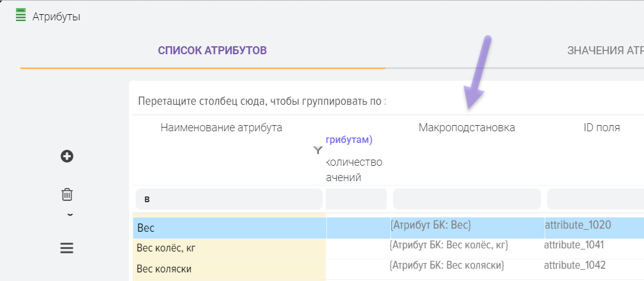Select the Вес attribute row
This screenshot has width=644, height=281.
click(228, 228)
